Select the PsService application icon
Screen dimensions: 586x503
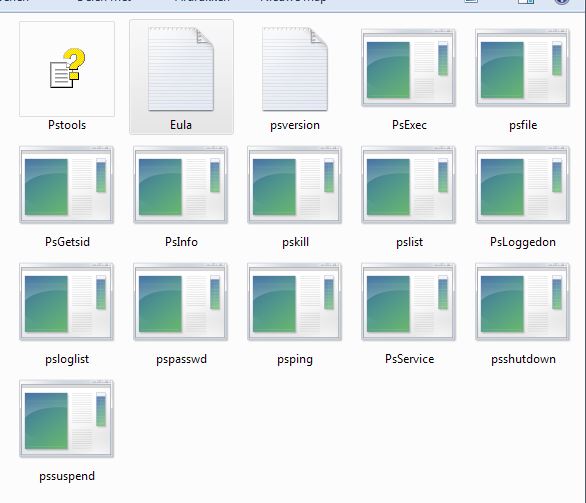click(x=409, y=302)
